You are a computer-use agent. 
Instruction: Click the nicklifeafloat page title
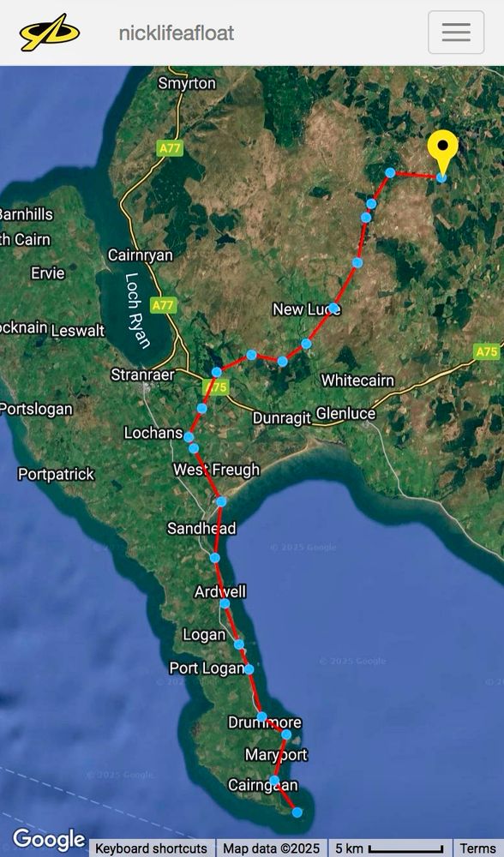tap(177, 33)
